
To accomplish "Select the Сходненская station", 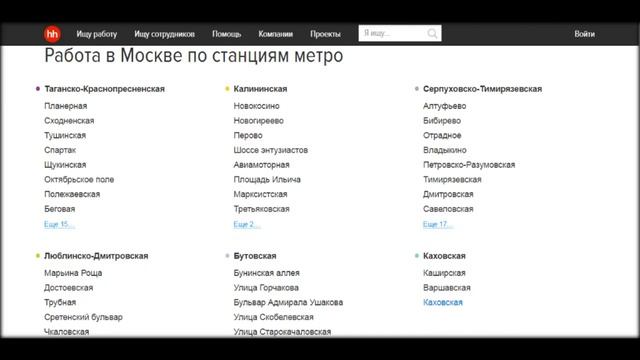I will 69,121.
